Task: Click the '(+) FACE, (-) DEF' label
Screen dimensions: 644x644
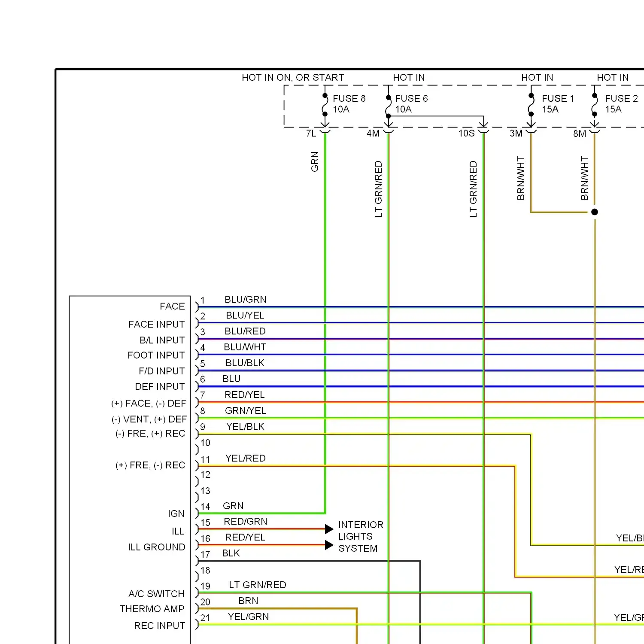Action: (149, 404)
